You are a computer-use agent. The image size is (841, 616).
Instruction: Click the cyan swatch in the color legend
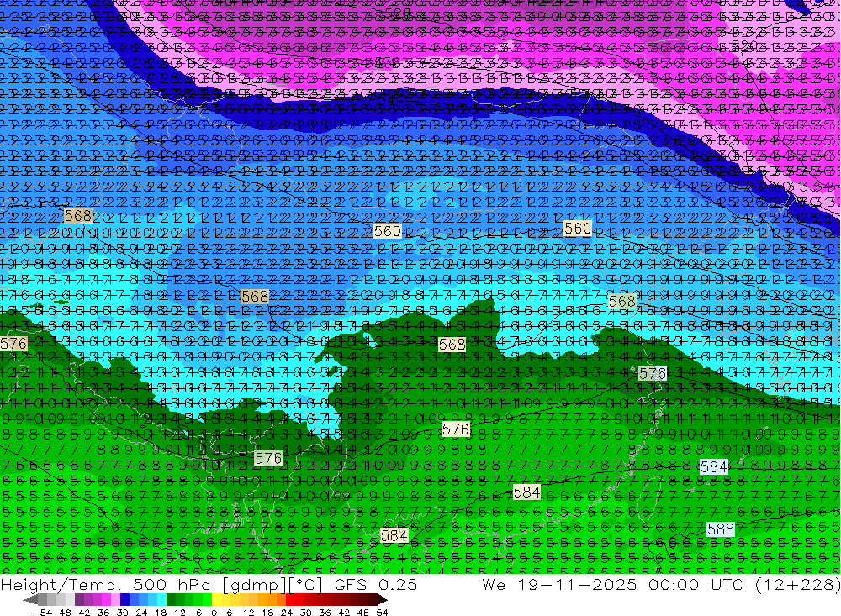click(161, 599)
